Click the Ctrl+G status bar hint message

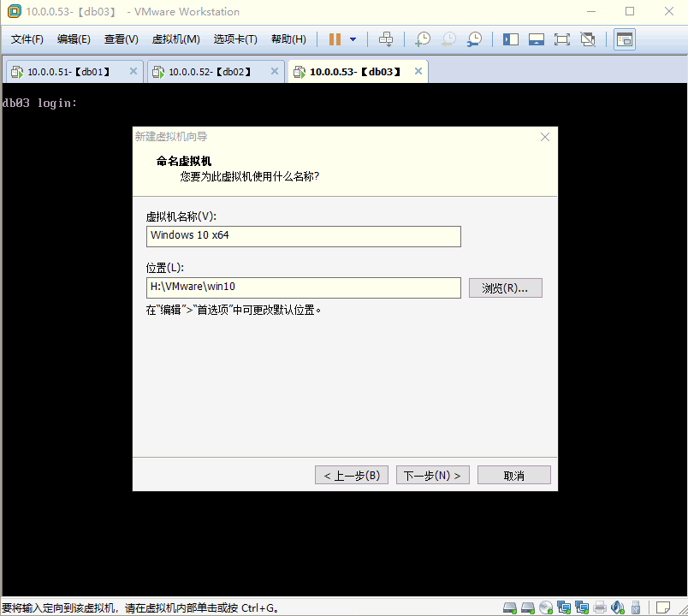click(x=140, y=608)
